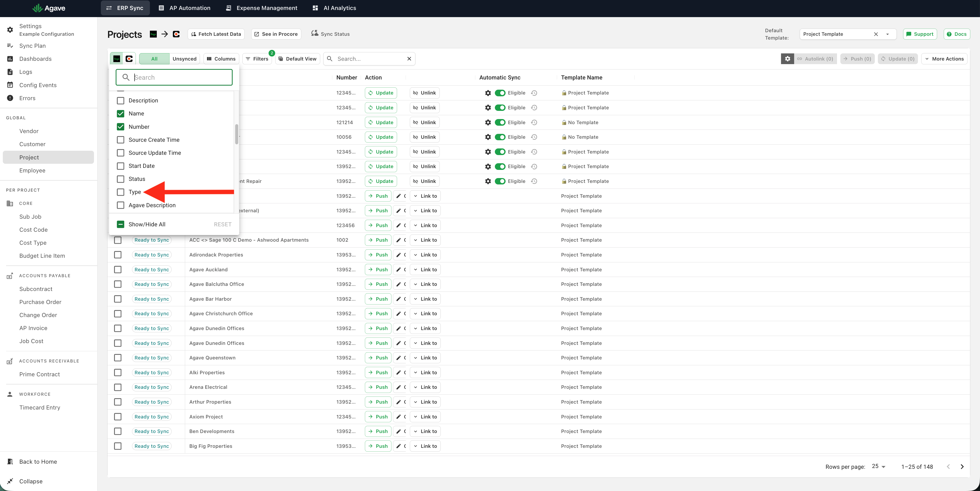Image resolution: width=980 pixels, height=491 pixels.
Task: Open bulk settings gear beside Autolink
Action: pyautogui.click(x=787, y=59)
